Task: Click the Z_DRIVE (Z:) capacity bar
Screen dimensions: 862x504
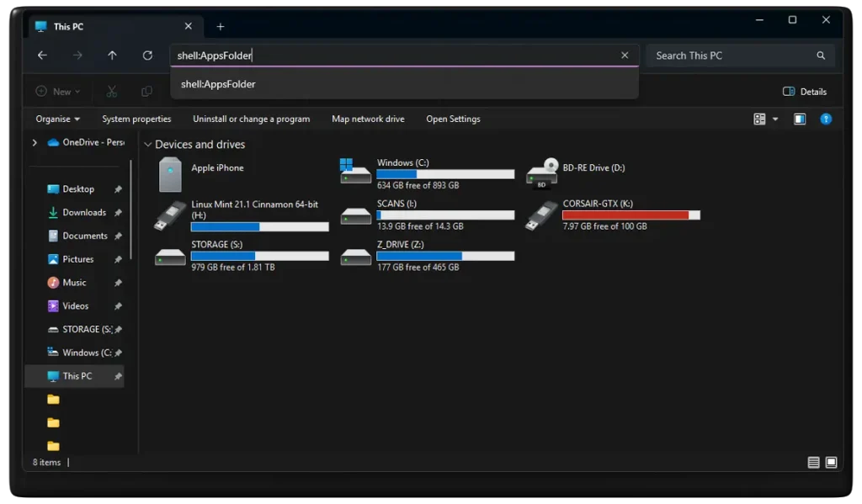Action: point(445,256)
